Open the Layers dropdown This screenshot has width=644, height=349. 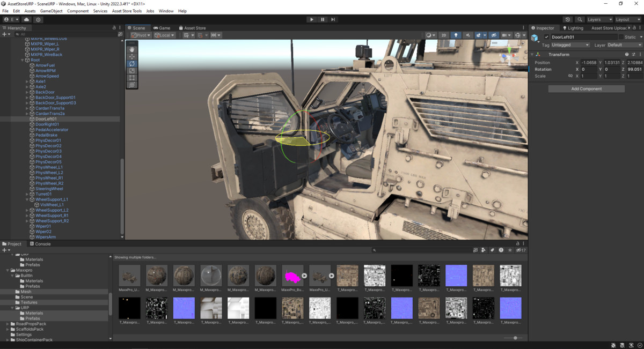pos(599,19)
